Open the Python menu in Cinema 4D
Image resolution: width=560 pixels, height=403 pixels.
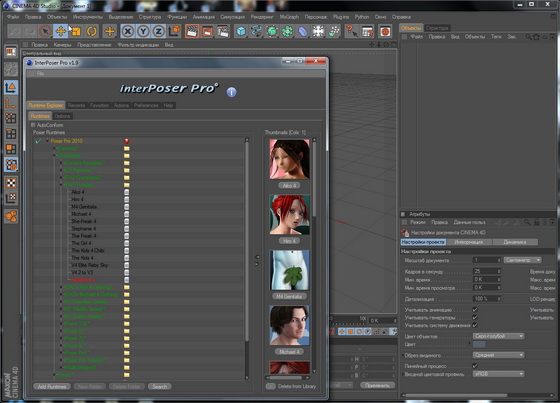pyautogui.click(x=362, y=17)
